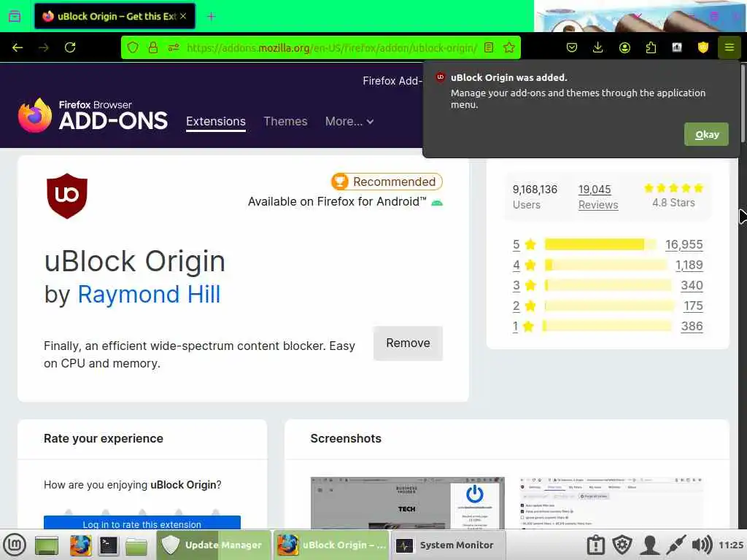Image resolution: width=747 pixels, height=560 pixels.
Task: Open a new tab with plus icon
Action: (x=212, y=16)
